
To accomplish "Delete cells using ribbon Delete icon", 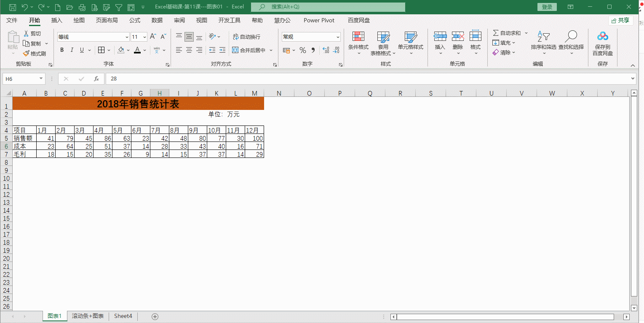I will tap(458, 37).
